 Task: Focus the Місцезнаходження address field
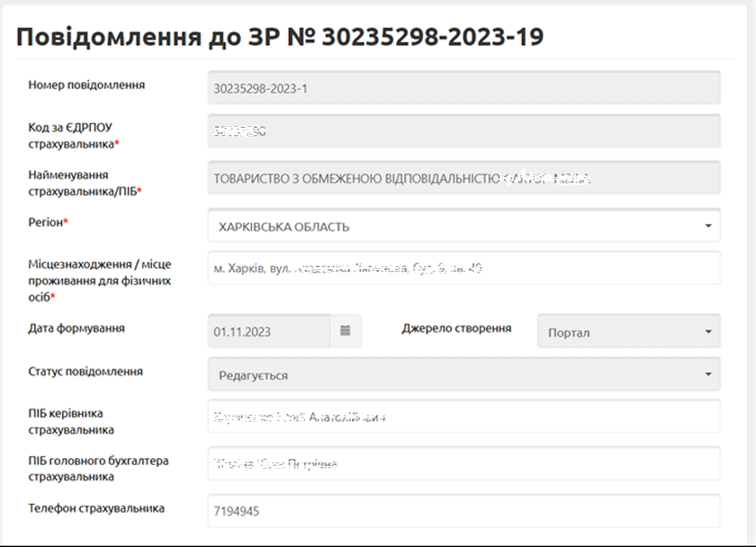pos(463,268)
